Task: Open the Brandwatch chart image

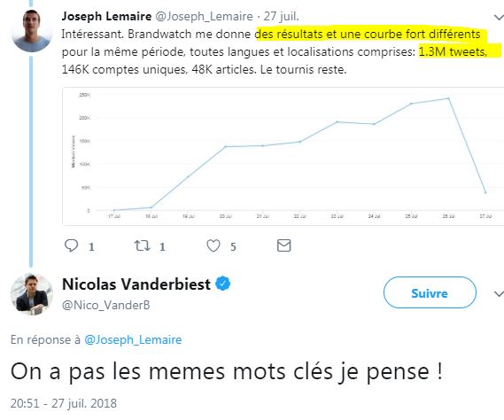Action: click(283, 156)
